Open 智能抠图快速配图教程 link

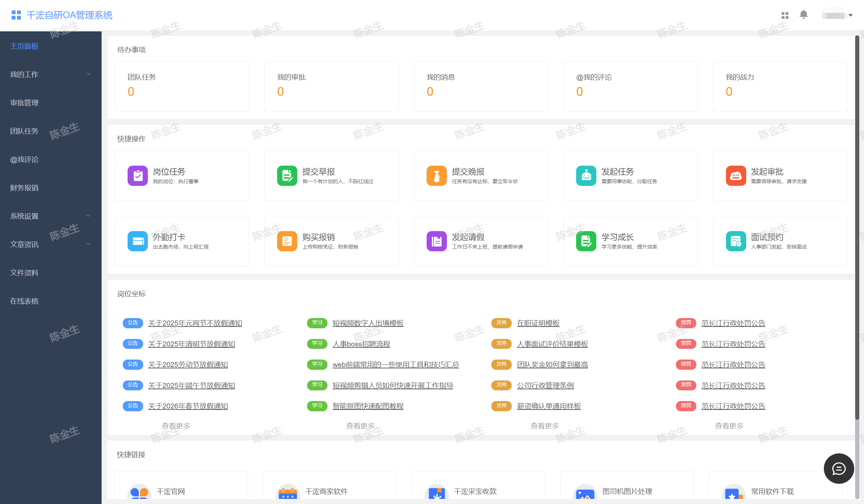368,406
